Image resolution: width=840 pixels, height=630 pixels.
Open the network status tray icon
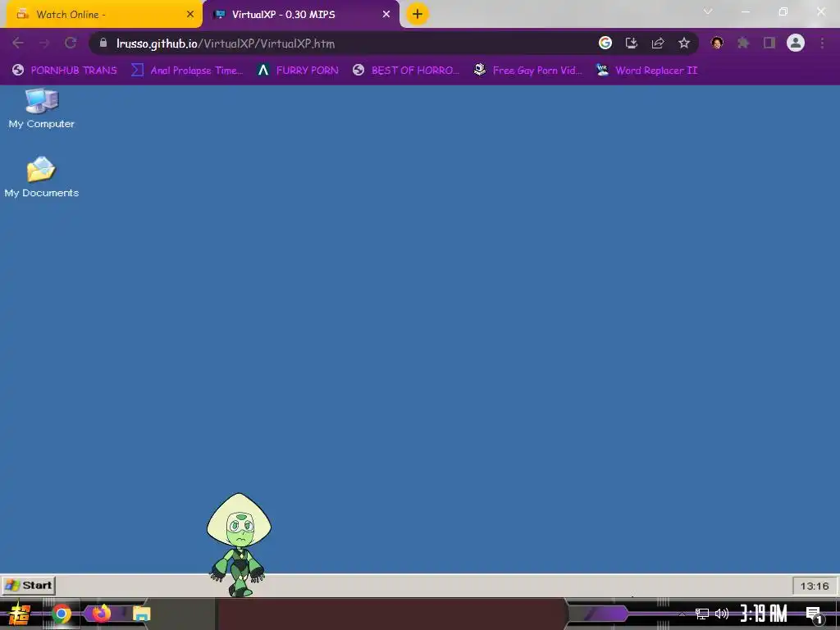pos(702,614)
